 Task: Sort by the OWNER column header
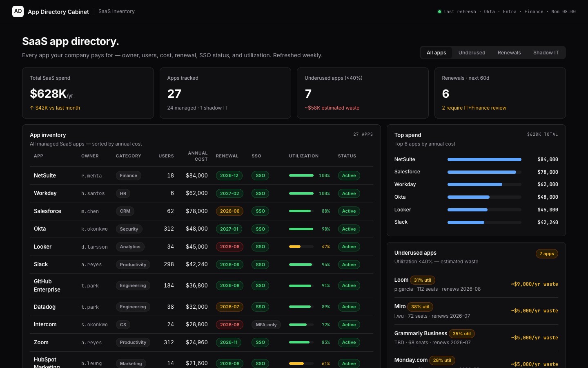click(90, 156)
